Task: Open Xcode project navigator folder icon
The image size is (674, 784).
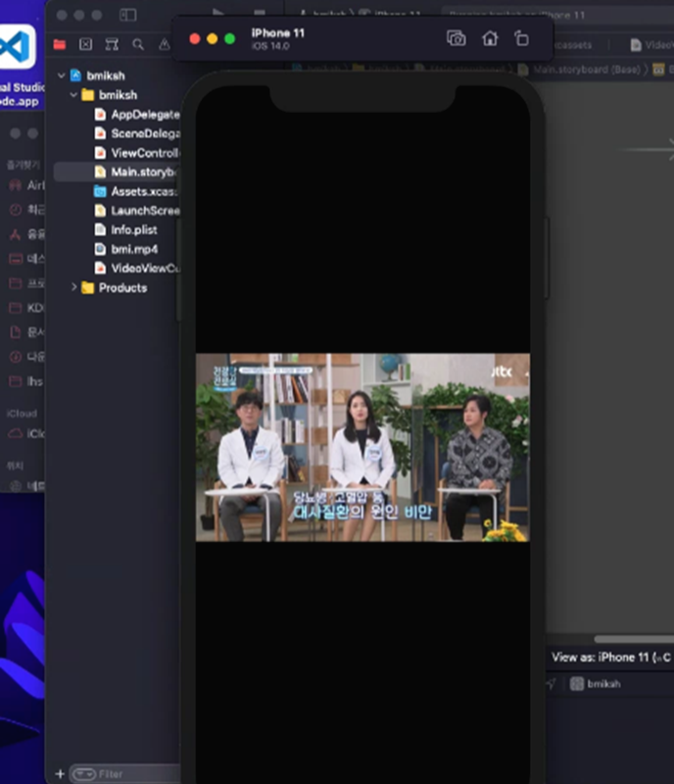Action: pyautogui.click(x=60, y=44)
